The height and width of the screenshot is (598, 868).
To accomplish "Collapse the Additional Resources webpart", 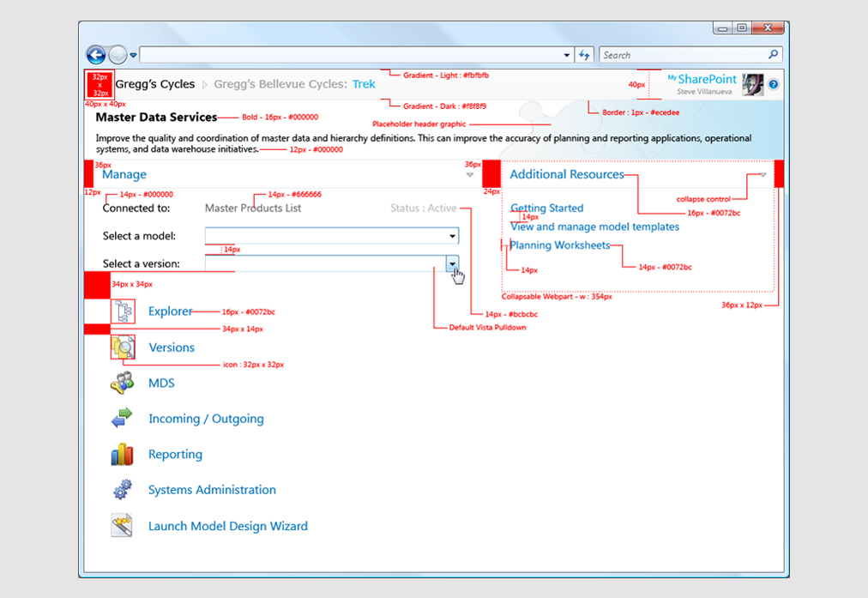I will 763,175.
